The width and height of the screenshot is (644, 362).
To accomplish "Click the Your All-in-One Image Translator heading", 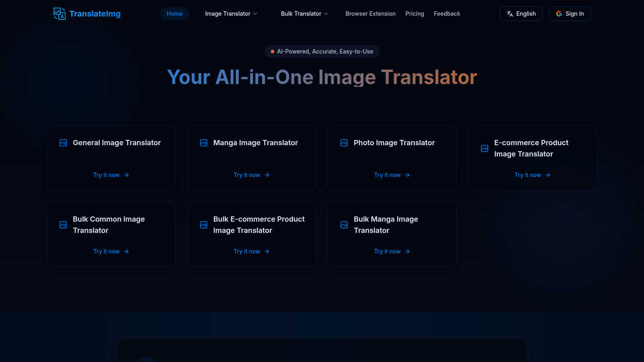I will 322,77.
